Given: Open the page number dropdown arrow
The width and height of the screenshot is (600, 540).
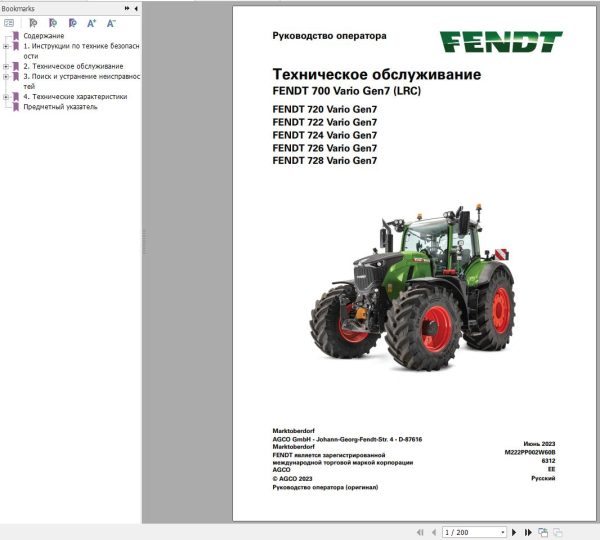Looking at the screenshot, I should click(503, 532).
